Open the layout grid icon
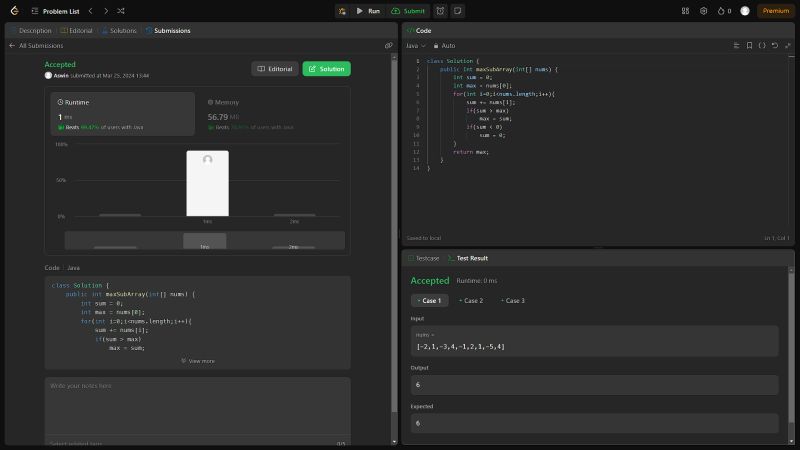The width and height of the screenshot is (800, 450). point(685,11)
